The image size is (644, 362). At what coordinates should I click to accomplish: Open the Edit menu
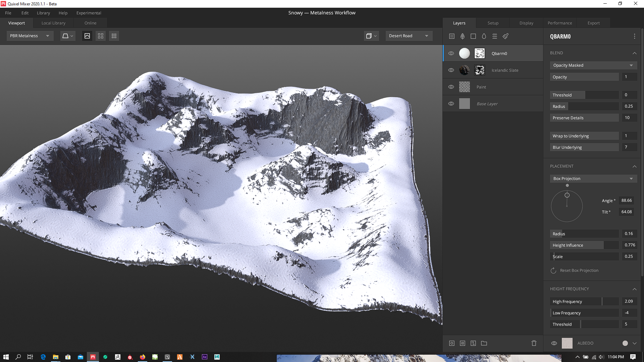point(25,13)
